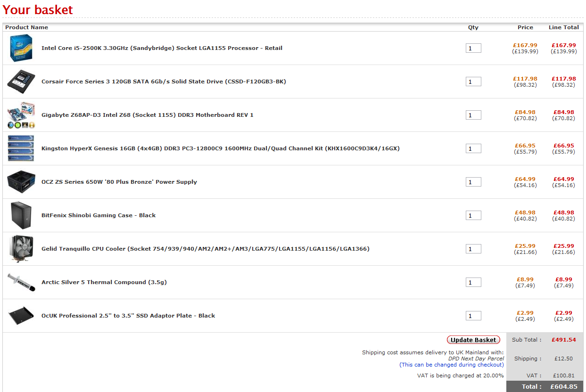Screen dimensions: 586x392
Task: Click the Gigabyte motherboard price £84.98 in Price column
Action: [x=525, y=112]
